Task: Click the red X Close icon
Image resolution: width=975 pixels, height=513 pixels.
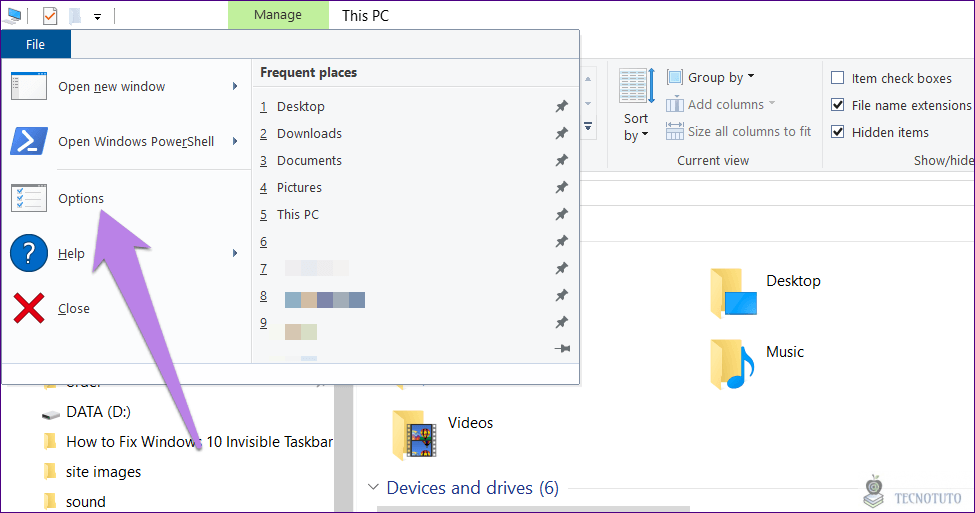Action: 29,308
